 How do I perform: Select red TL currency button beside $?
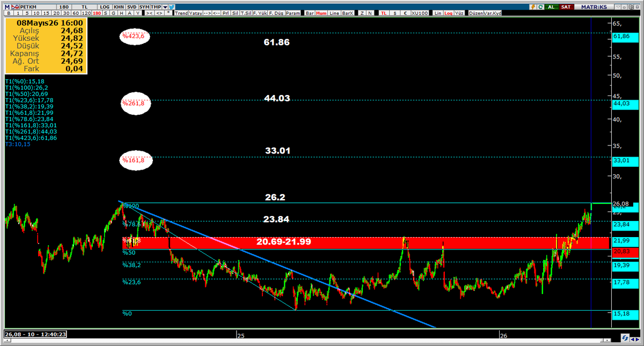[x=384, y=13]
